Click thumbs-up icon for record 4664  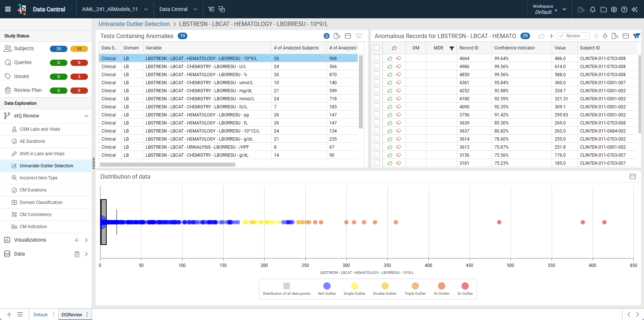tap(390, 58)
